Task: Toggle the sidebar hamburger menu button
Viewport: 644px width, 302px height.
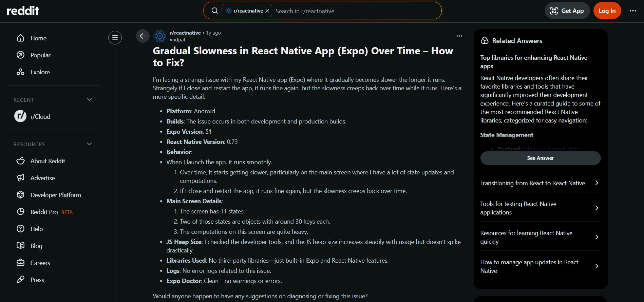Action: point(115,38)
